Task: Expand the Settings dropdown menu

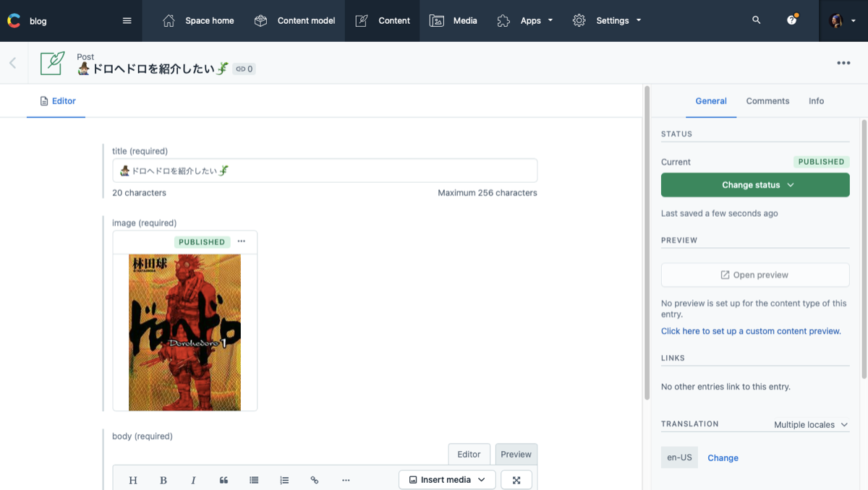Action: [x=607, y=21]
